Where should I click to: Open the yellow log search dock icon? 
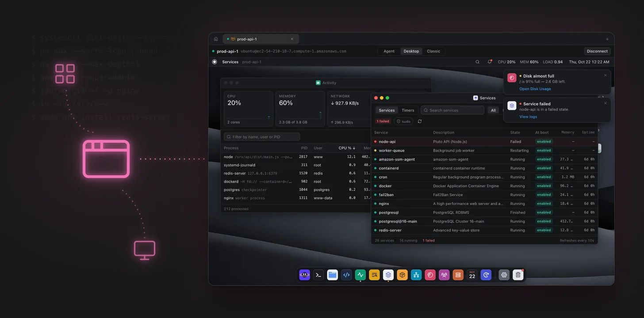375,275
